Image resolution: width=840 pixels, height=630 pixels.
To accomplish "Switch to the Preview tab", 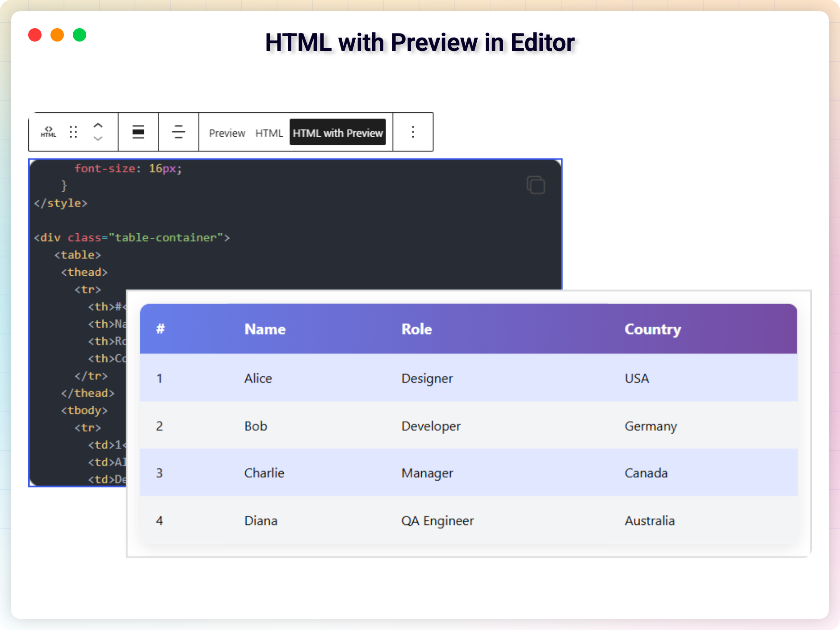I will (x=227, y=133).
